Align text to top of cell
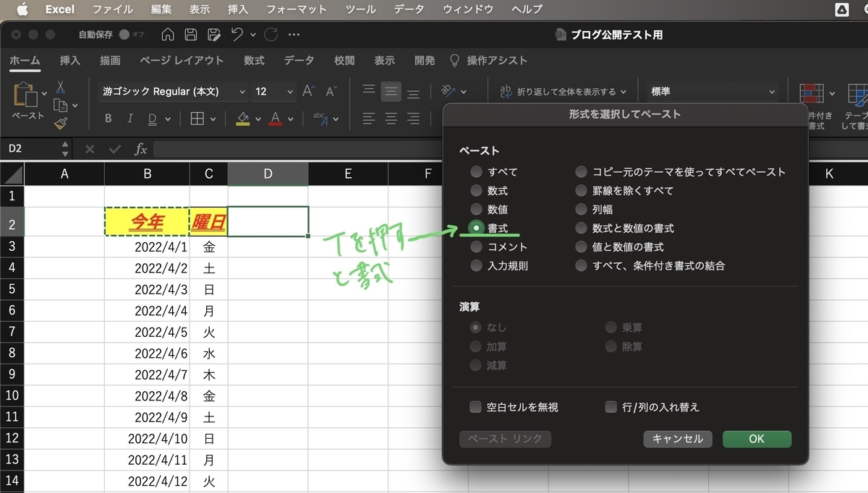Viewport: 868px width, 493px height. point(369,91)
